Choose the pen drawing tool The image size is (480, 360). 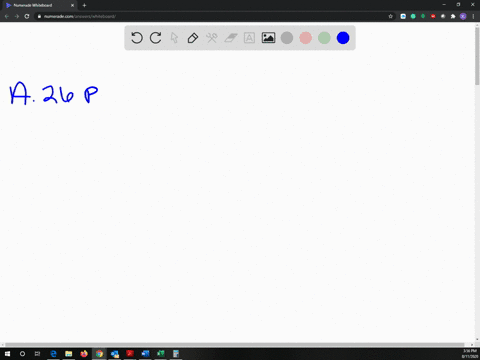[193, 38]
